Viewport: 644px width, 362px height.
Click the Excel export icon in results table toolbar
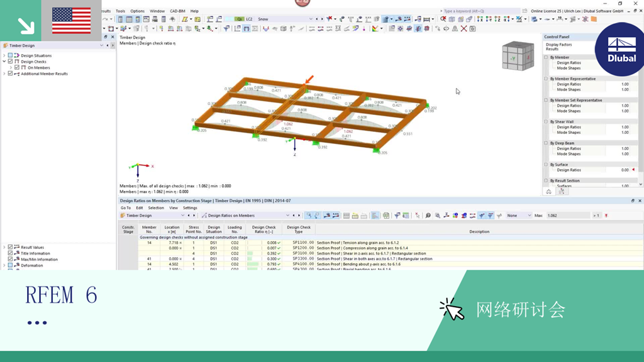[386, 216]
